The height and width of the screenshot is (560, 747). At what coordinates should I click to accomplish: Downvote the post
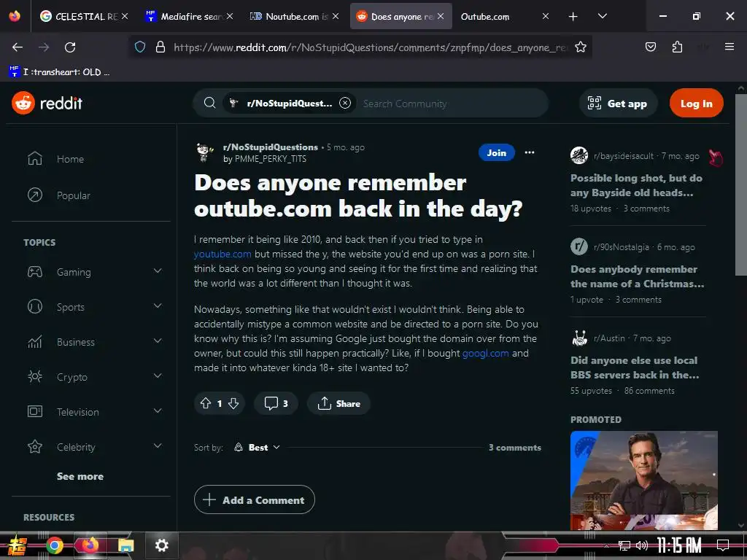(x=233, y=403)
